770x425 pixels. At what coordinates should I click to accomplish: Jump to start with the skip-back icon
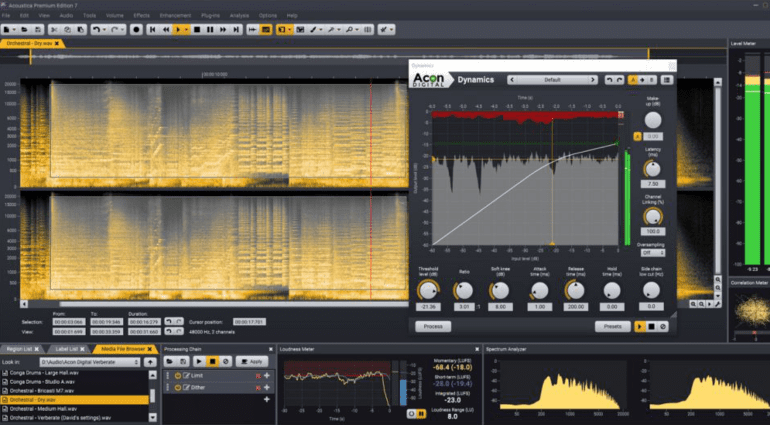click(x=153, y=29)
